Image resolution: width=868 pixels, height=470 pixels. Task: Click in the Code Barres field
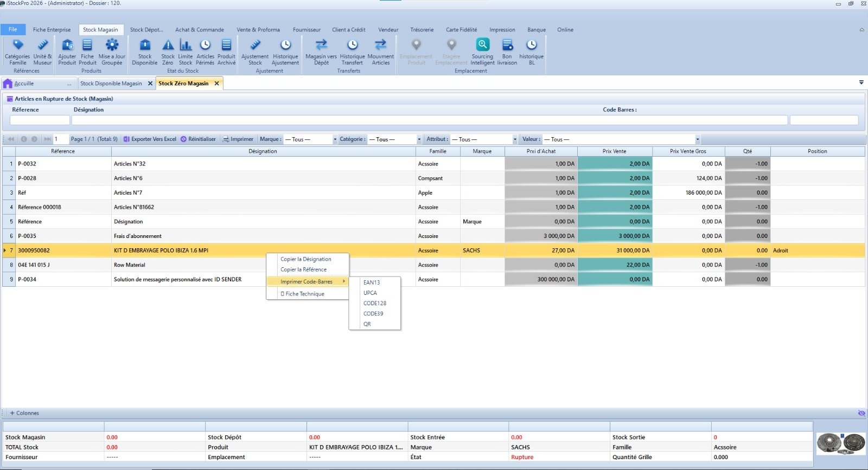click(824, 120)
